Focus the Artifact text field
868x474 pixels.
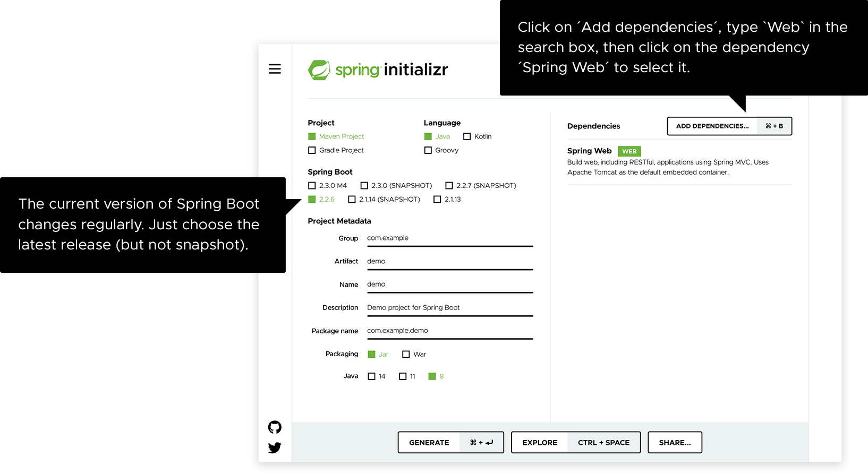coord(449,261)
